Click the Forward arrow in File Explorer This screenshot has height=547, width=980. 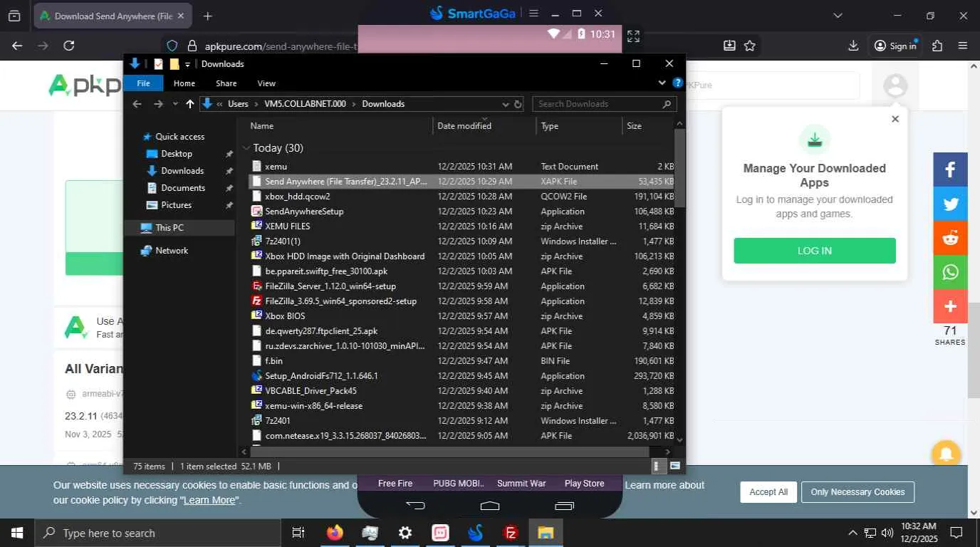[x=158, y=104]
